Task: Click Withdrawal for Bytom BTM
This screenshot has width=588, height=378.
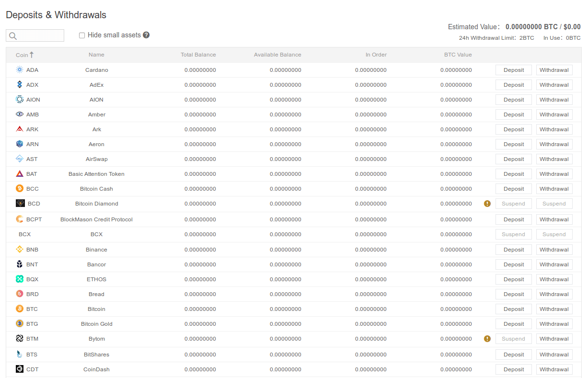Action: (x=554, y=339)
